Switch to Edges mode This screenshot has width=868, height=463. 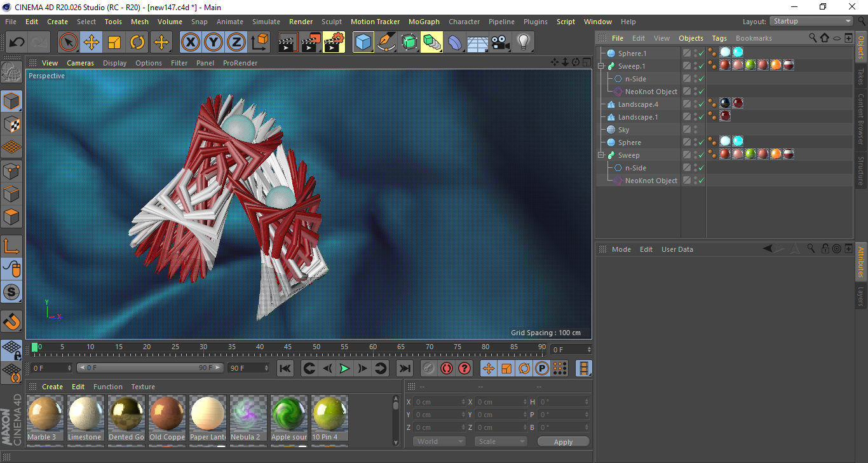(11, 193)
